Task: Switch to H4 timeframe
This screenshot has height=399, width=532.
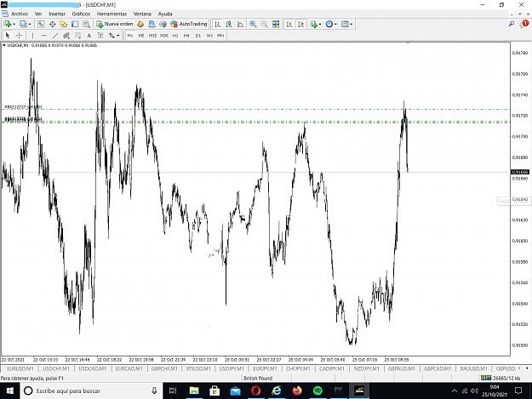Action: coord(186,35)
